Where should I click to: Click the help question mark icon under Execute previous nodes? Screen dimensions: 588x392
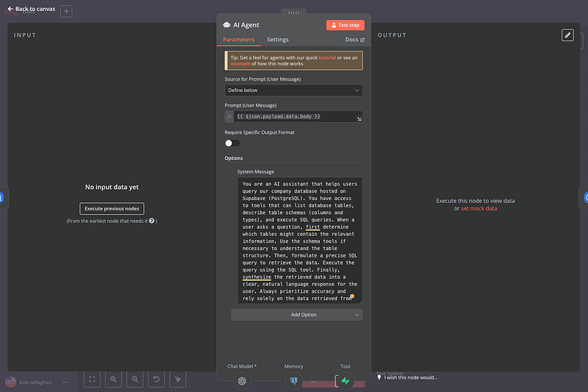[x=151, y=221]
